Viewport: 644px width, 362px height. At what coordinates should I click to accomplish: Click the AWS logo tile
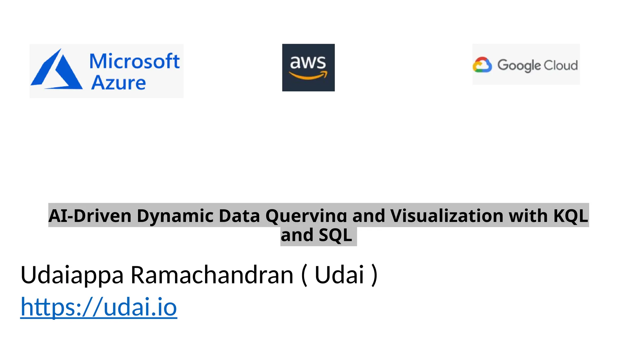click(x=308, y=68)
